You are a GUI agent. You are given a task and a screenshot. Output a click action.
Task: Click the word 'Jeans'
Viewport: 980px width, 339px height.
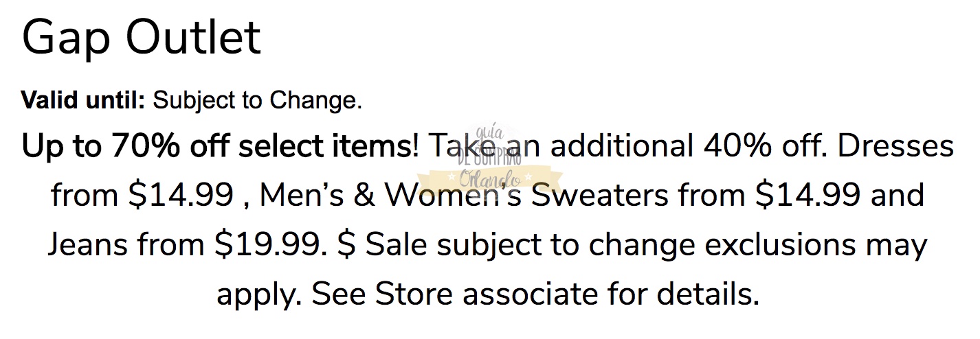point(89,245)
